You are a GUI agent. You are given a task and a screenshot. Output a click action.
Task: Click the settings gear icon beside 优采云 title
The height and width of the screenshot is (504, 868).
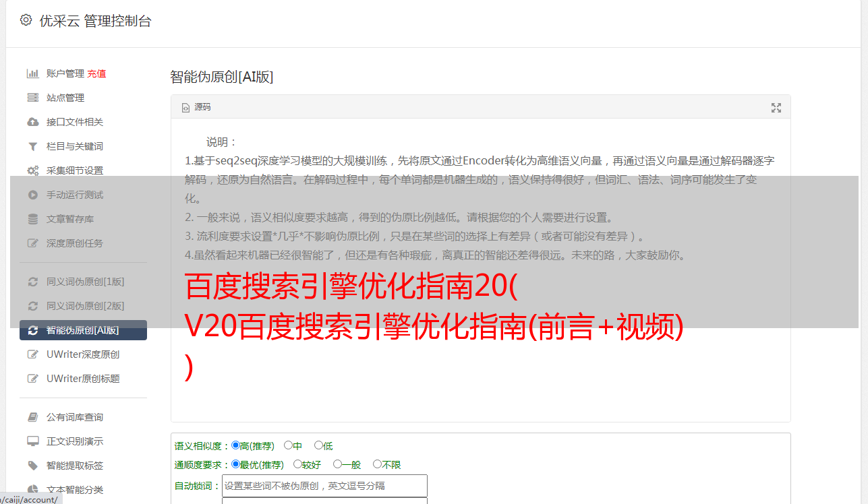(x=26, y=20)
